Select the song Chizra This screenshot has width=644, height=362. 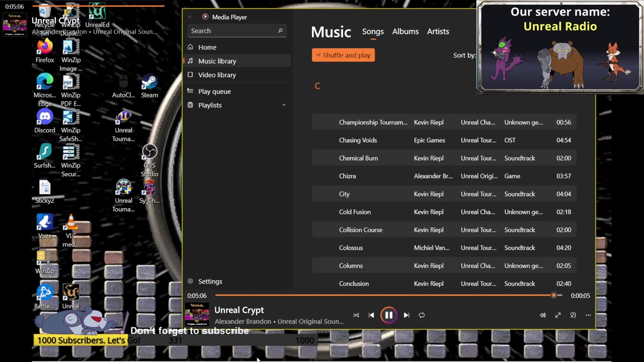(444, 176)
